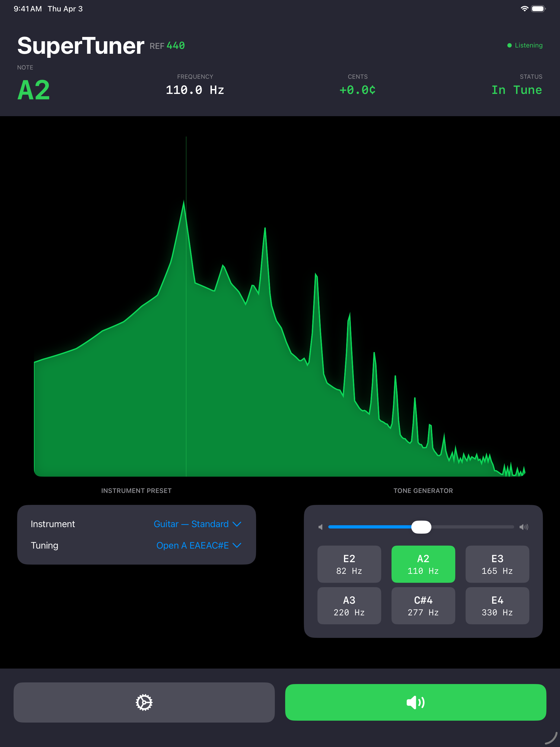Tap the +0.0¢ cents reading
The image size is (560, 747).
[x=358, y=90]
